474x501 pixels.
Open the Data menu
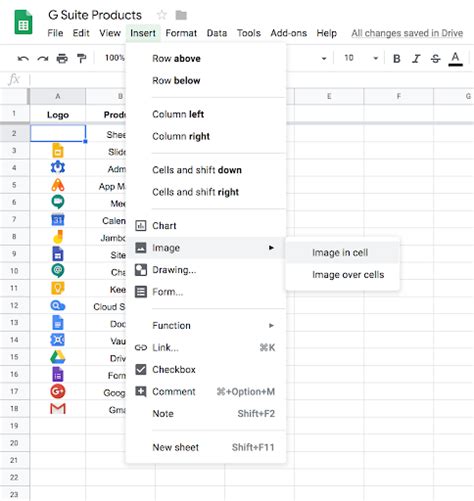(x=217, y=33)
